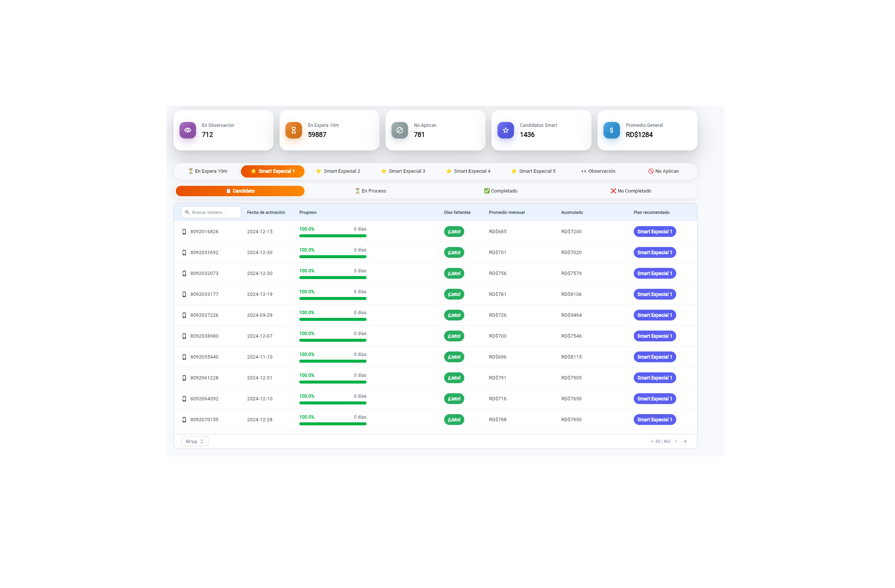Go to next page of results
The width and height of the screenshot is (895, 588).
[x=685, y=441]
